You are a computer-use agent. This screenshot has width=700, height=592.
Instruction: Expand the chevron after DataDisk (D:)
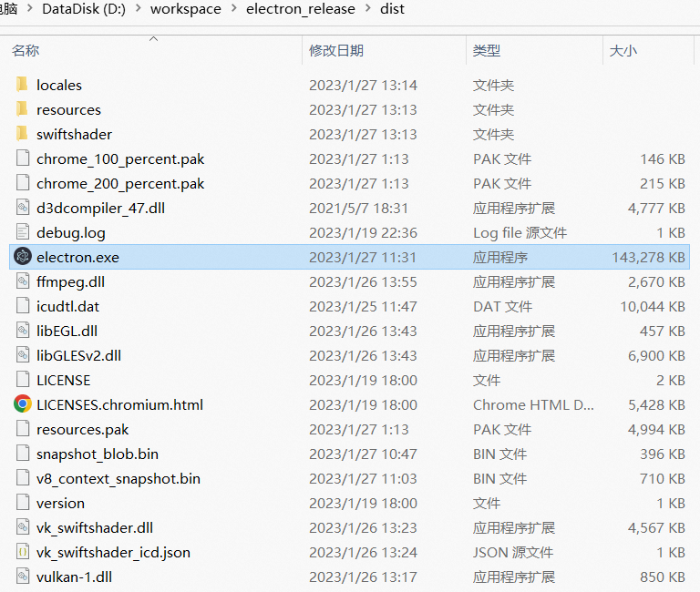click(x=139, y=8)
